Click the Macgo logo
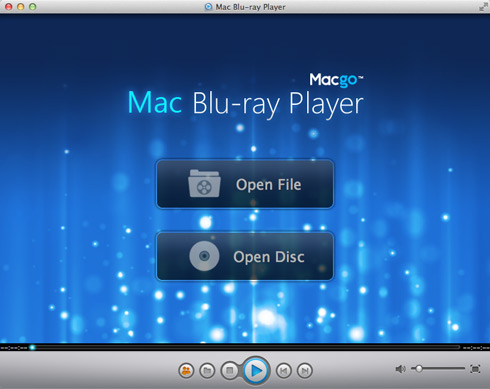Screen dimensions: 490x389 [336, 80]
